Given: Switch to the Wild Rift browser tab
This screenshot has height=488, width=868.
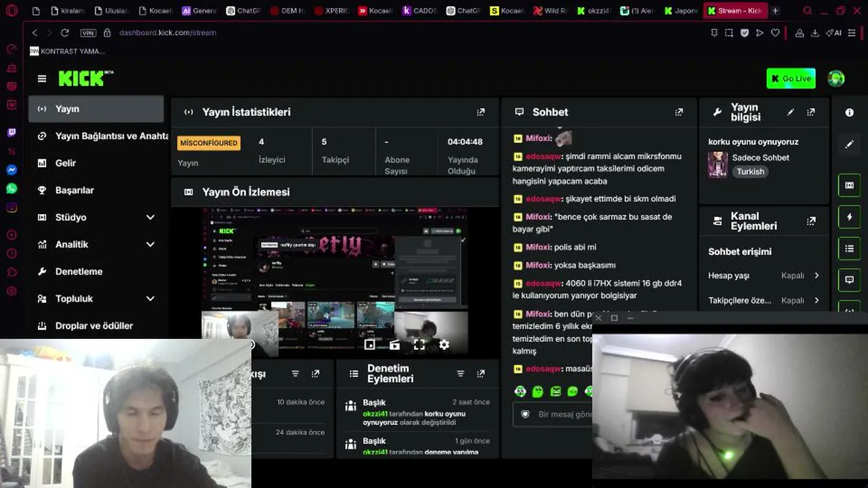Looking at the screenshot, I should point(551,11).
